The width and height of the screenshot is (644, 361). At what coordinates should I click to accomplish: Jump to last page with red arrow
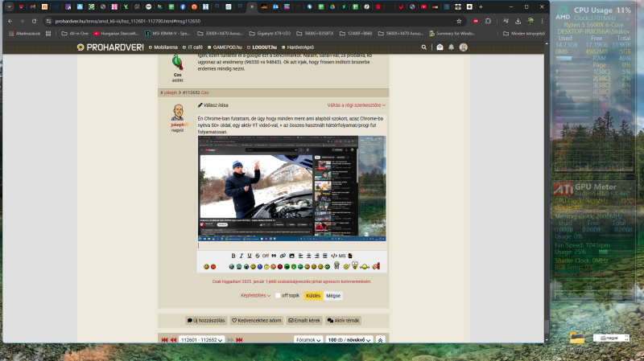point(239,339)
